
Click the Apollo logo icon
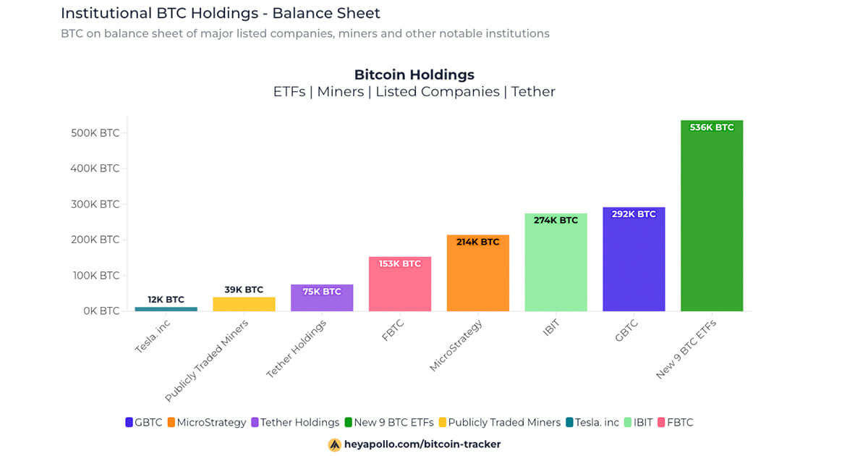[334, 444]
